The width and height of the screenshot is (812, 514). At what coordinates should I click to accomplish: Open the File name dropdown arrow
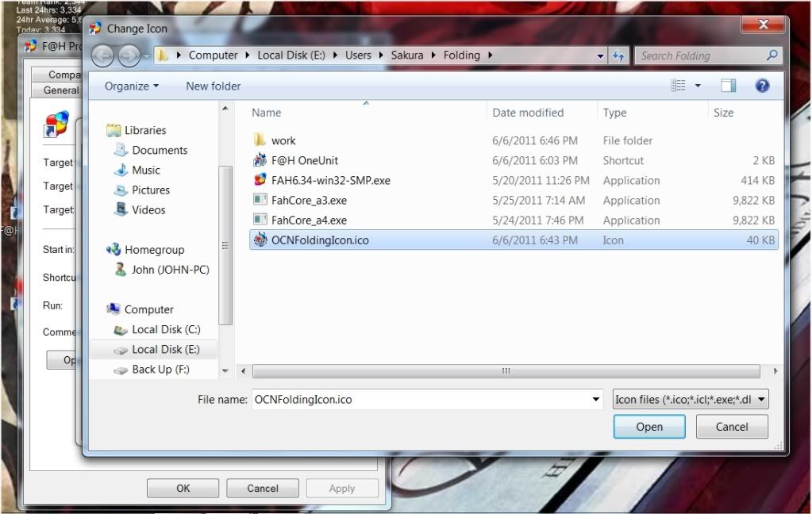tap(596, 399)
